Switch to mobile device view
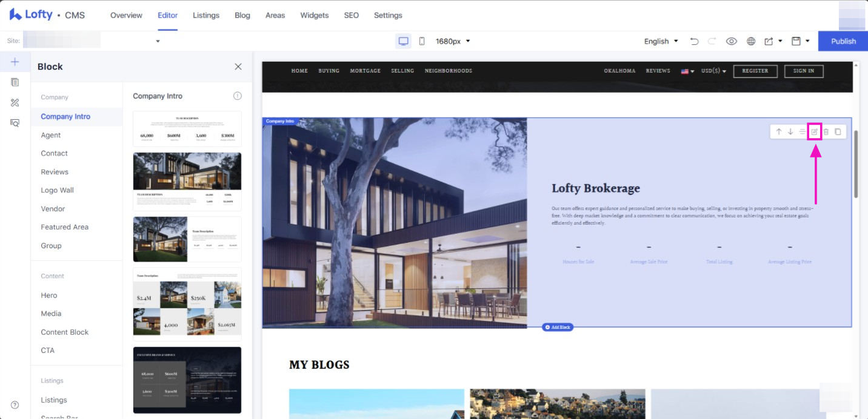The width and height of the screenshot is (868, 419). (x=422, y=41)
